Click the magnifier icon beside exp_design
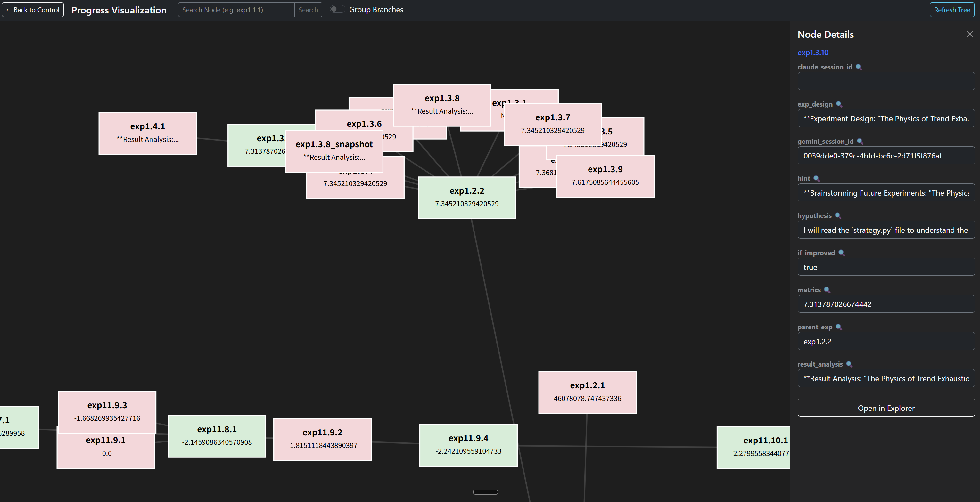 tap(840, 104)
